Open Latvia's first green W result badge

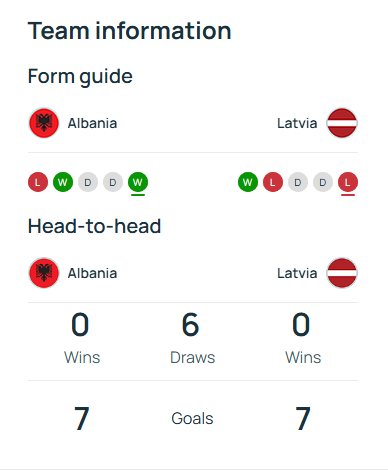point(248,182)
